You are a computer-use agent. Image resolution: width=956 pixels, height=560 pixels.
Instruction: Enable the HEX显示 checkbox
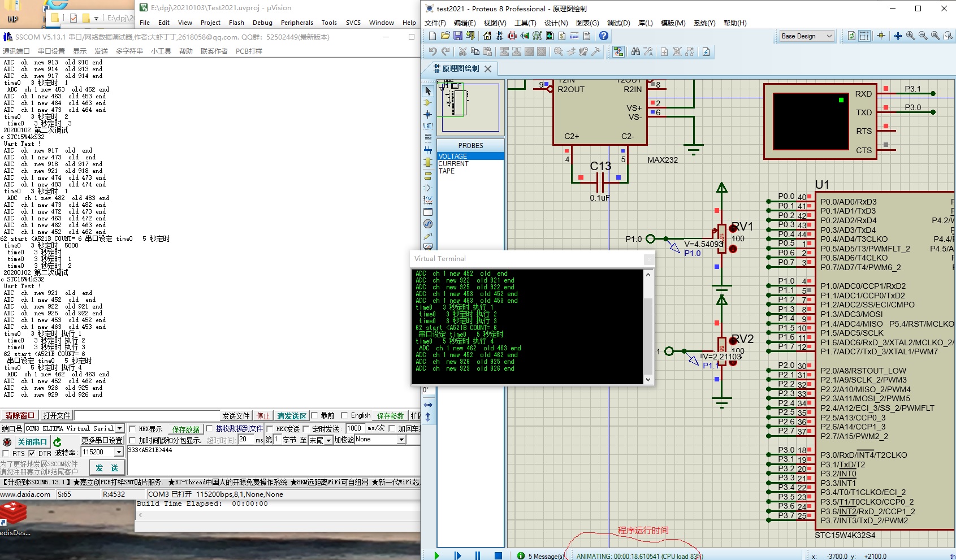click(132, 429)
